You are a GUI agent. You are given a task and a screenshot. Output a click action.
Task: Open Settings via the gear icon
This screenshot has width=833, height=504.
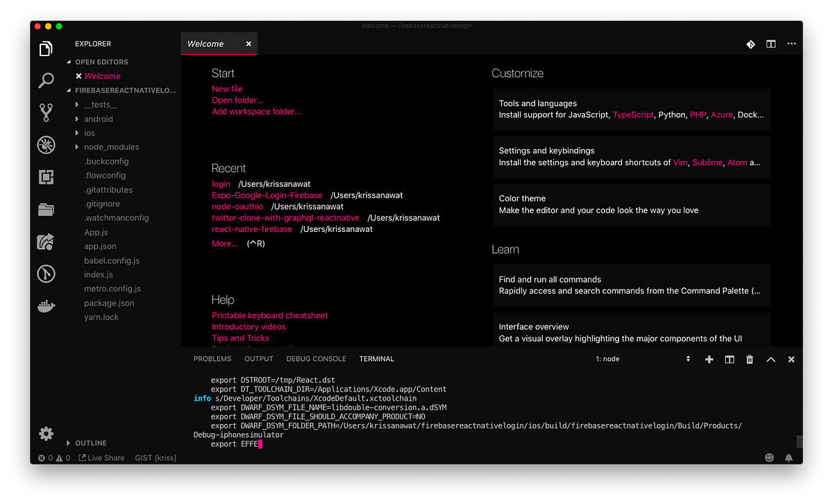click(x=45, y=433)
